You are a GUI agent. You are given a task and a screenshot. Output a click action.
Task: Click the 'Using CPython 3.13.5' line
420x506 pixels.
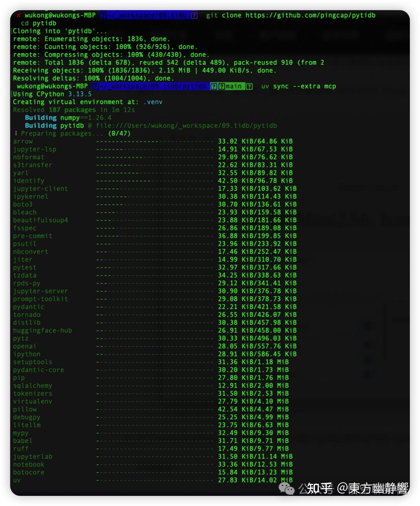click(52, 94)
